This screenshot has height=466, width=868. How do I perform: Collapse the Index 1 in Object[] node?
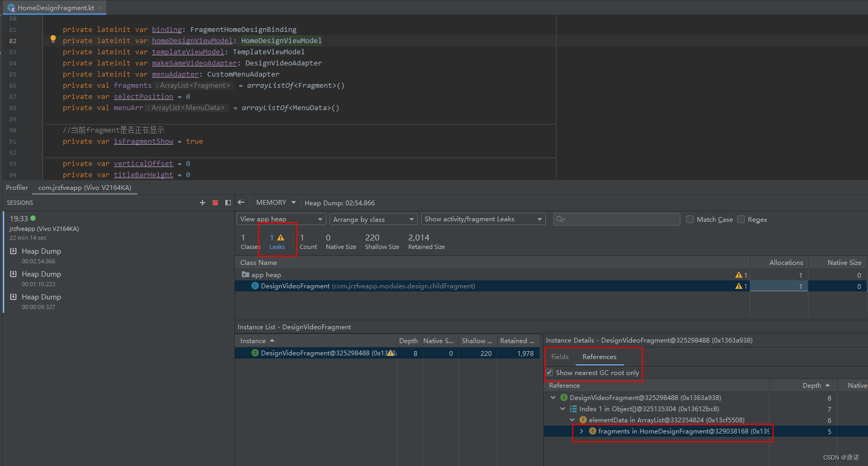click(563, 409)
